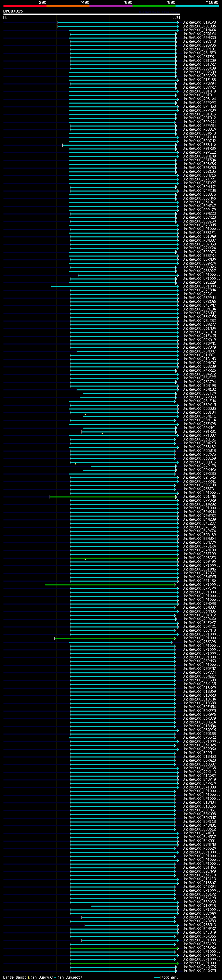Click the UniRef100_Q9H0R8 label
This screenshot has width=222, height=980.
[199, 604]
